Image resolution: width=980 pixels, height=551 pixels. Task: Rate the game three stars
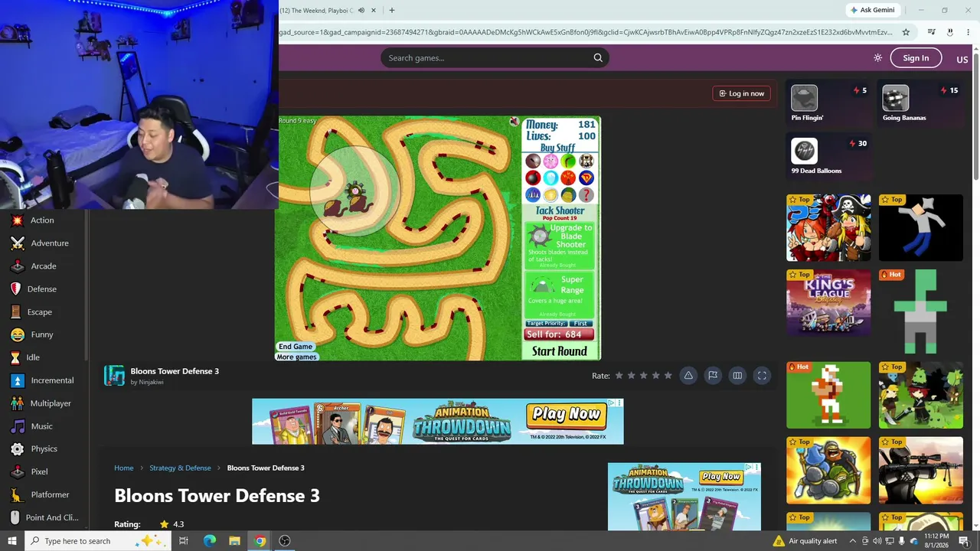643,375
